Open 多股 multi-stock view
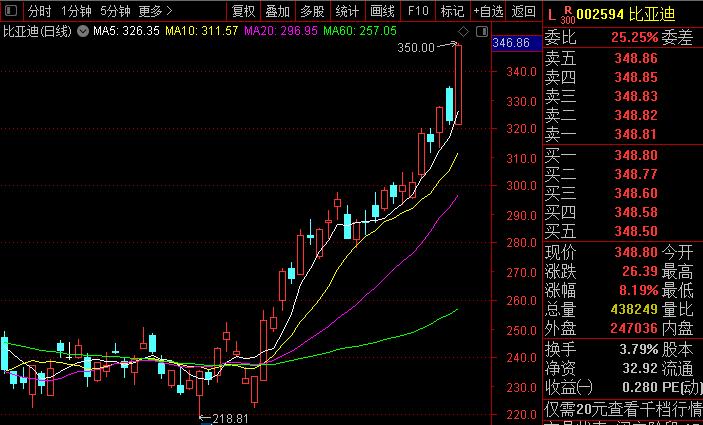The image size is (703, 425). tap(312, 11)
